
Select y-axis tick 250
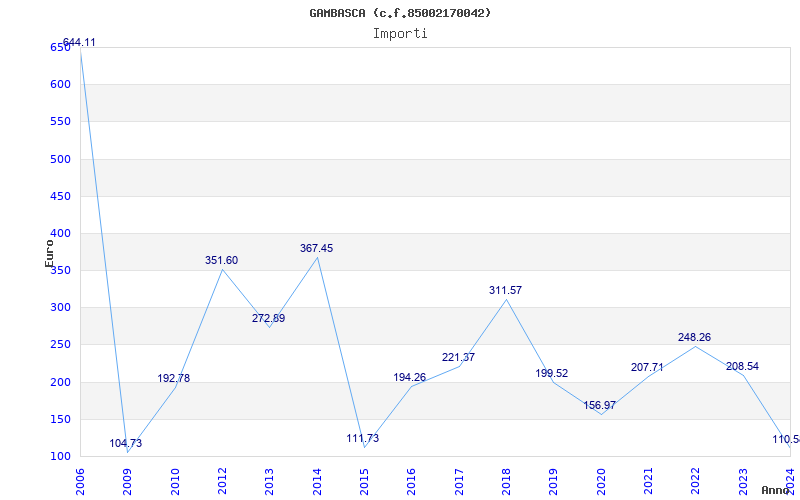click(60, 345)
